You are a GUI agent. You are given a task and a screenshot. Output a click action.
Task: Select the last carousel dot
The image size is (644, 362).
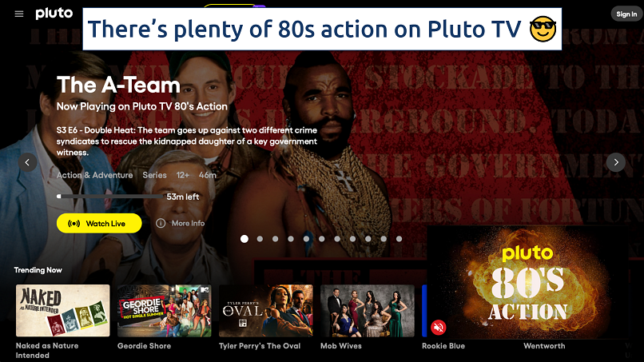[399, 239]
